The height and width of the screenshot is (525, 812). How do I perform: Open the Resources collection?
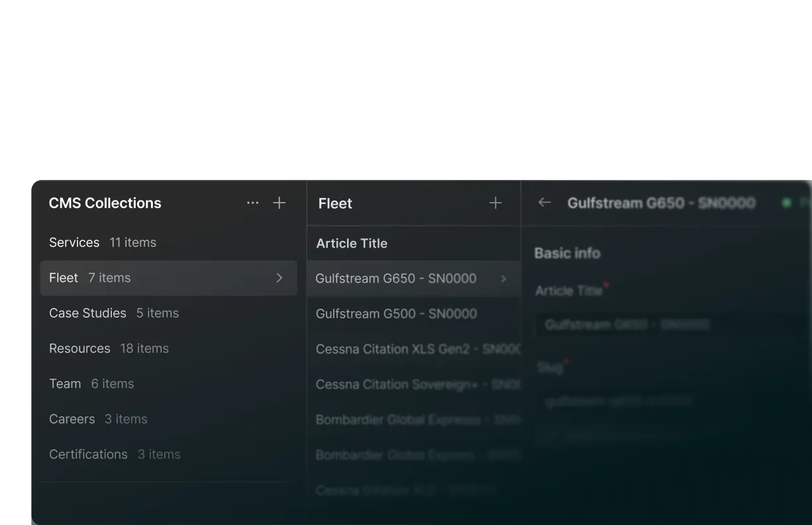pos(169,348)
